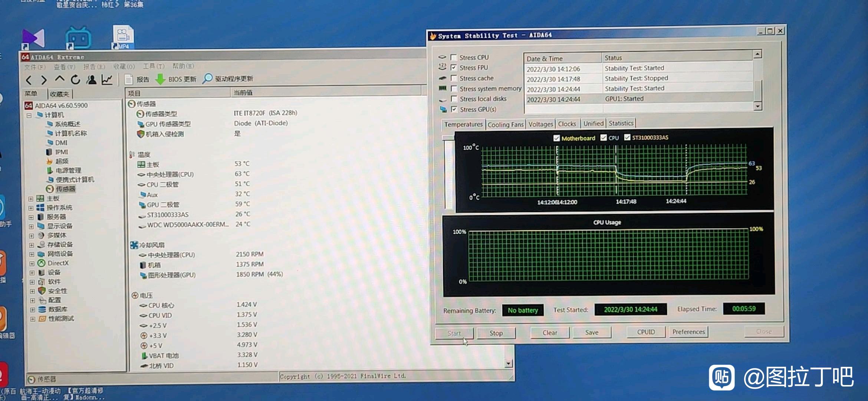Uncheck the Stress FPU checkbox

454,68
